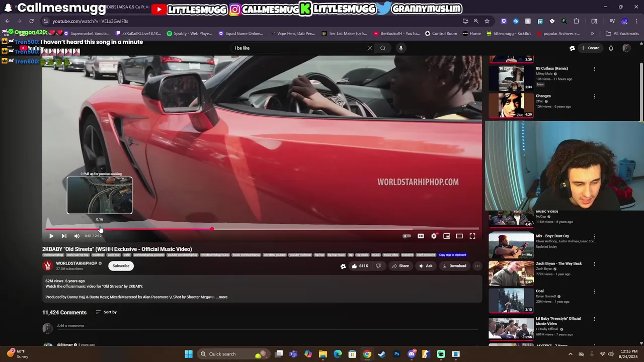The image size is (644, 362).
Task: Open options for 85 Cutlass (Remix)
Action: (594, 69)
